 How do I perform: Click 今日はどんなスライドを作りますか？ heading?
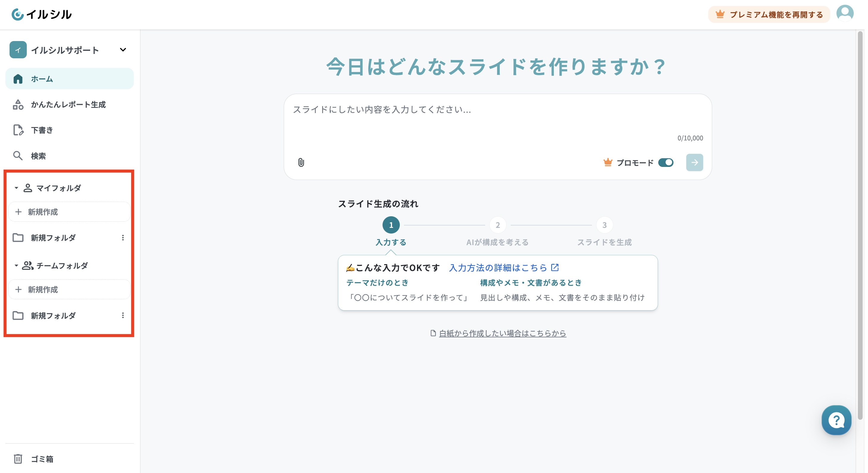496,67
